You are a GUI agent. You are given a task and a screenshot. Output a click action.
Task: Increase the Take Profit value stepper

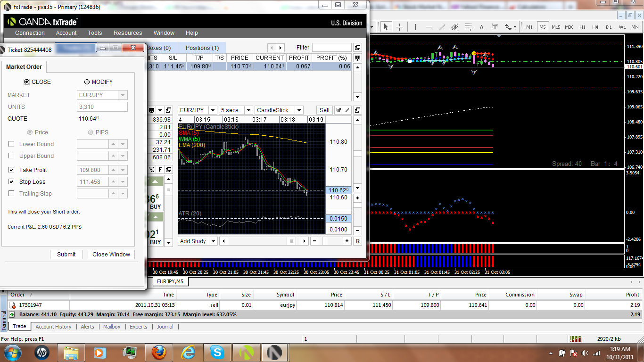click(114, 170)
